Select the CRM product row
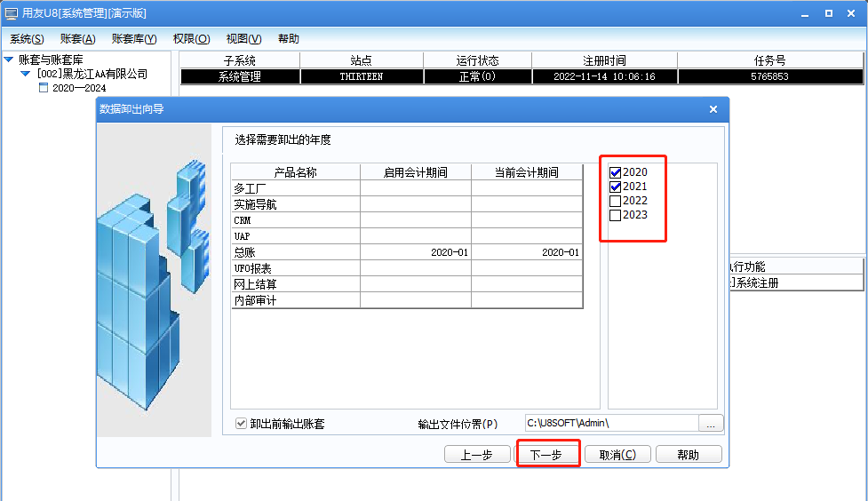 pos(407,220)
